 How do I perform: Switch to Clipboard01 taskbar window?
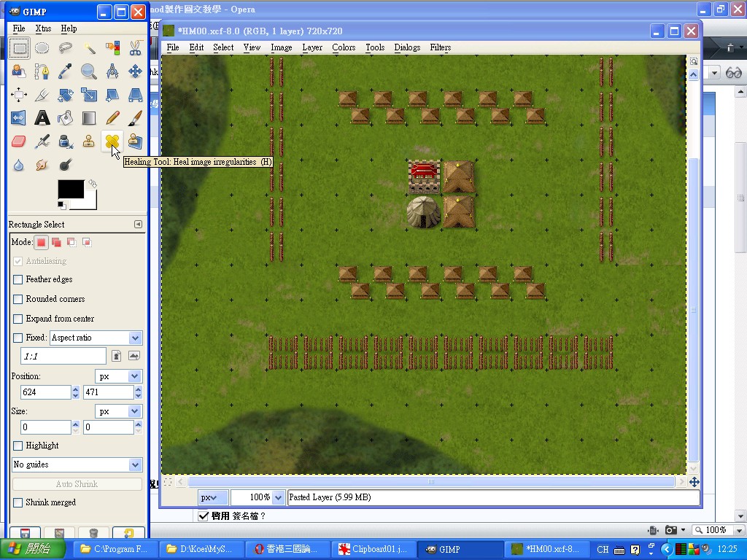(373, 549)
